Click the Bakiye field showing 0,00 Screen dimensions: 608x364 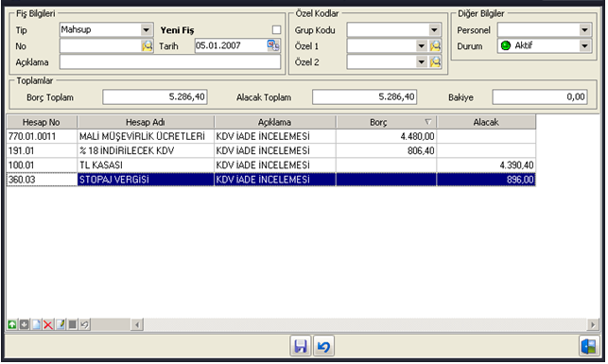click(x=540, y=97)
